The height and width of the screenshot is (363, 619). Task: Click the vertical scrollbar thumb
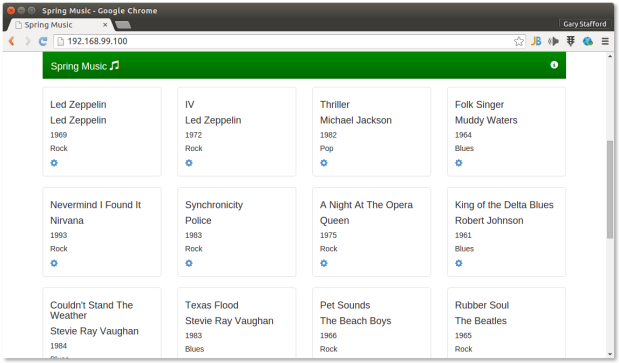tap(610, 189)
